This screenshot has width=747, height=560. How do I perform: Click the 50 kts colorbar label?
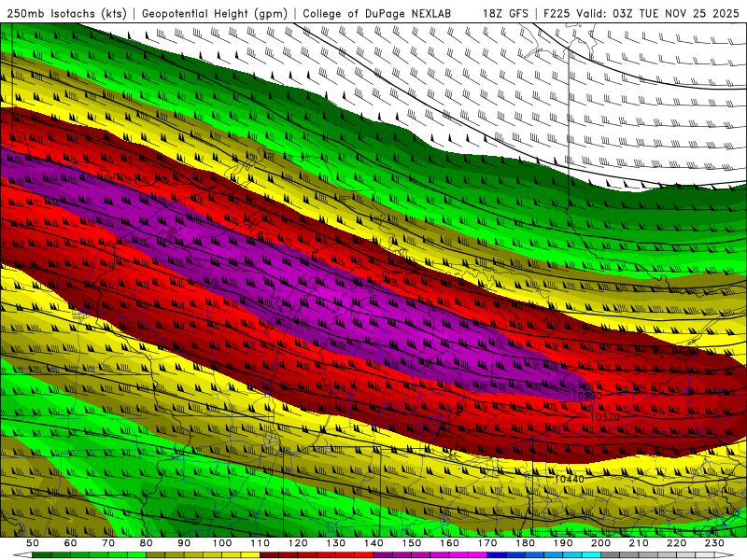point(33,543)
